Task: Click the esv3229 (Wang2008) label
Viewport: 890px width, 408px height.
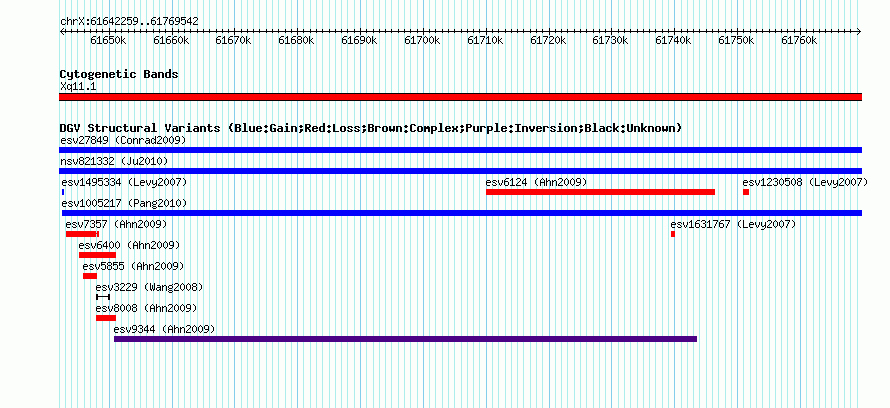Action: [149, 287]
